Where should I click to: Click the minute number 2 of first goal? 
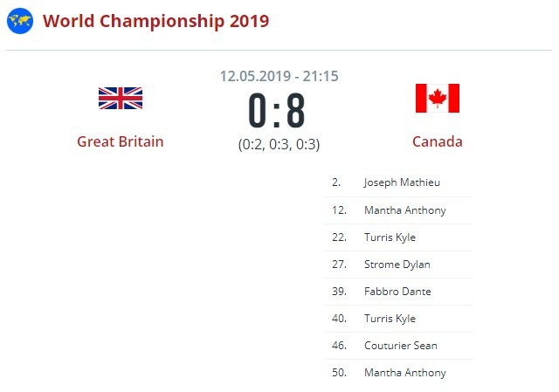pyautogui.click(x=335, y=183)
